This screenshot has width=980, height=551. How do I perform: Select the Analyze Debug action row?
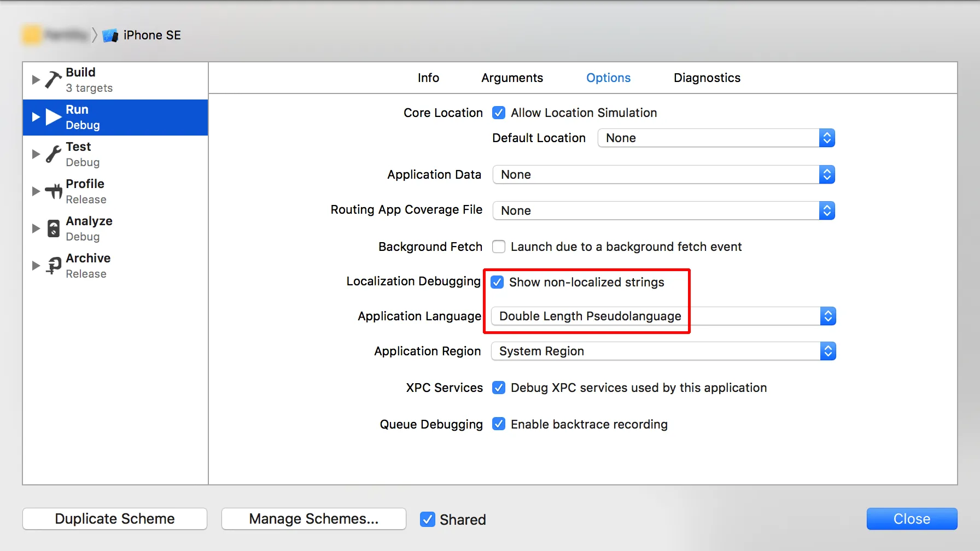pos(115,228)
